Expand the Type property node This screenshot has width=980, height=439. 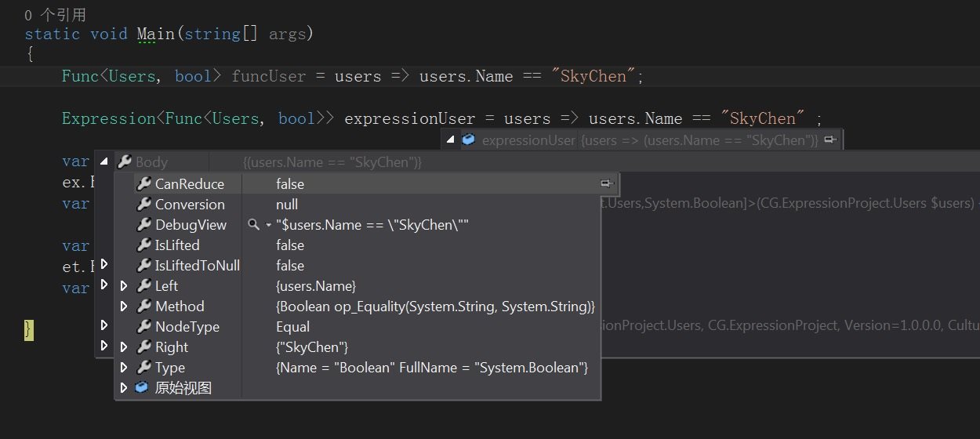pos(123,368)
